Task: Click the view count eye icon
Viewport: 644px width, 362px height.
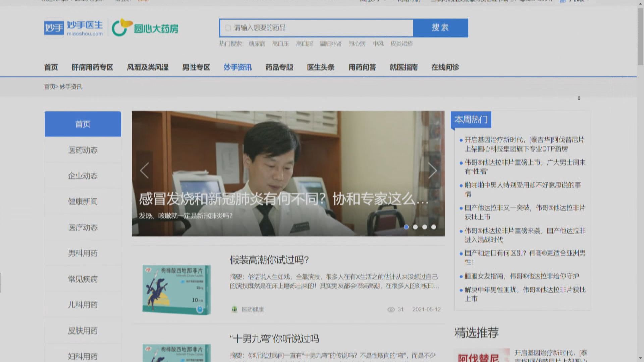Action: click(x=391, y=309)
